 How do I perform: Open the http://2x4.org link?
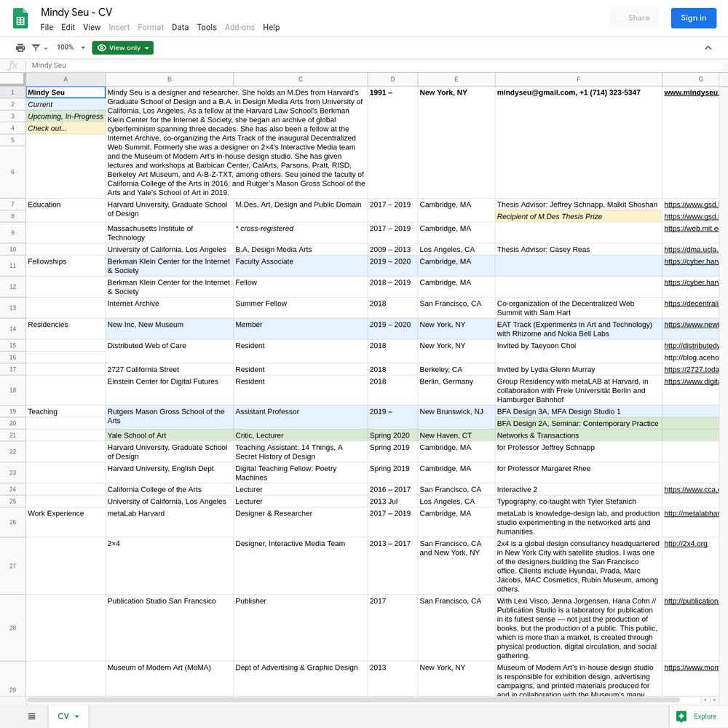pos(685,544)
